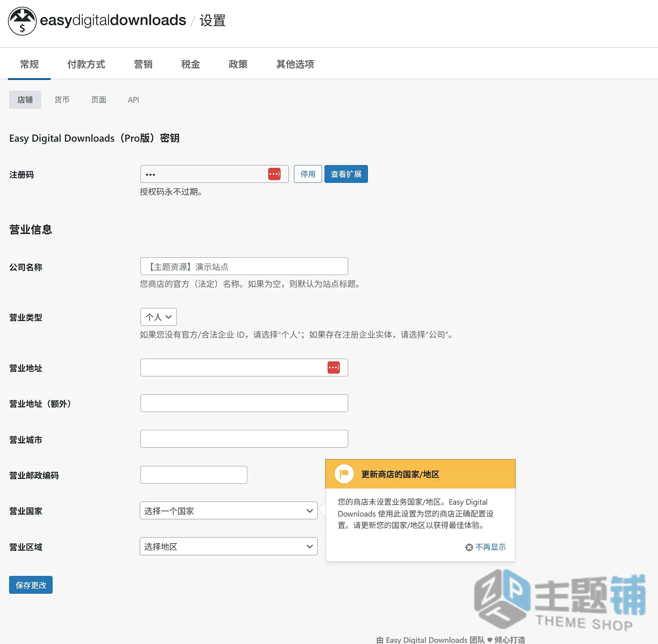Go to the 税金 tab

191,64
